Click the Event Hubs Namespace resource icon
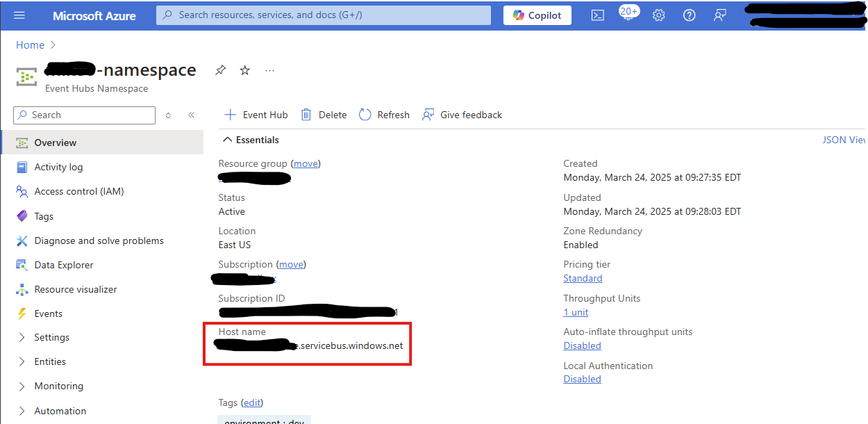 (x=26, y=76)
